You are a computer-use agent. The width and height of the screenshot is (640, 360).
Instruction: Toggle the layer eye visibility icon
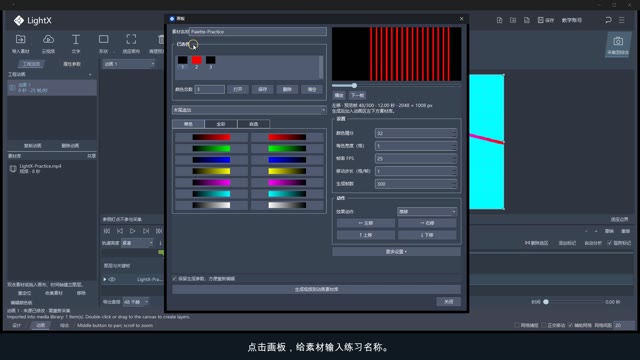click(112, 280)
